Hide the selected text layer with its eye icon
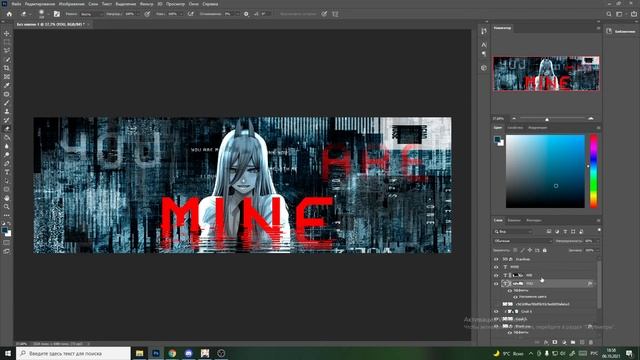 click(496, 283)
